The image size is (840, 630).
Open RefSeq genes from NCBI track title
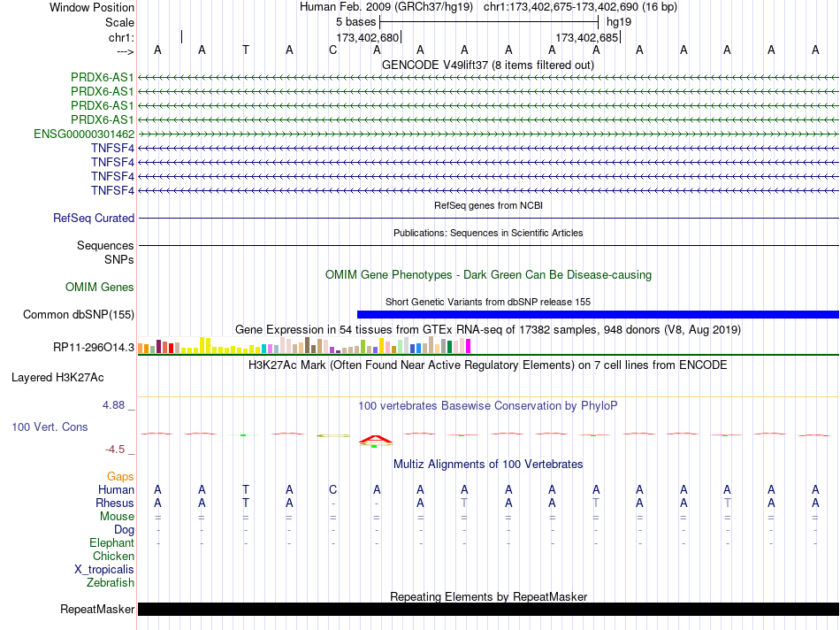(x=488, y=205)
